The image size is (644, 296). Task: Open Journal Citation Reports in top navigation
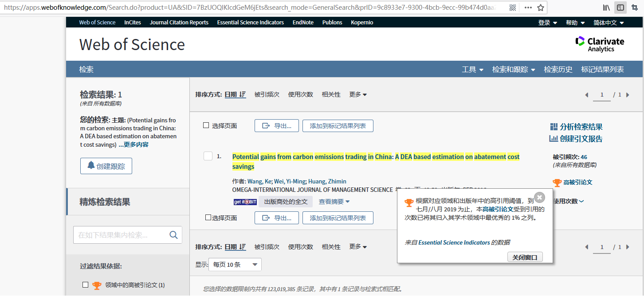[179, 23]
